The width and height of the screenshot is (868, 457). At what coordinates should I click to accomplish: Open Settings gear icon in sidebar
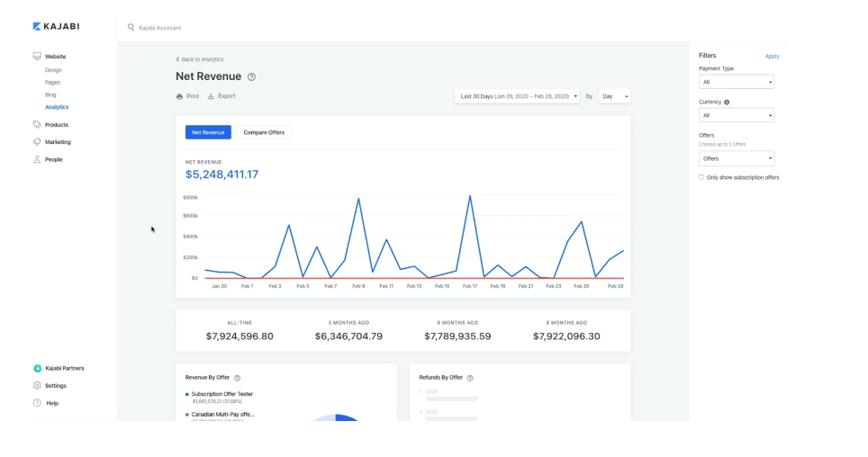(37, 385)
